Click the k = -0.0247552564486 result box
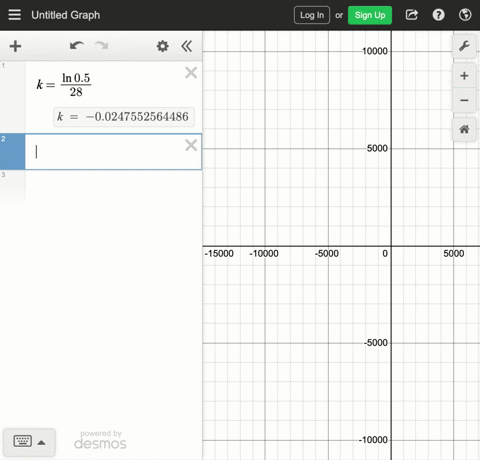This screenshot has height=460, width=480. coord(124,117)
